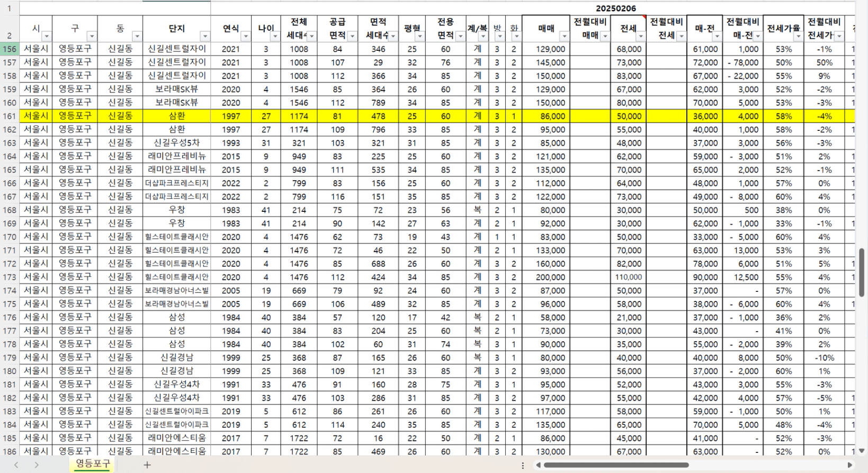Select 12,500 cell in row 173

point(742,277)
